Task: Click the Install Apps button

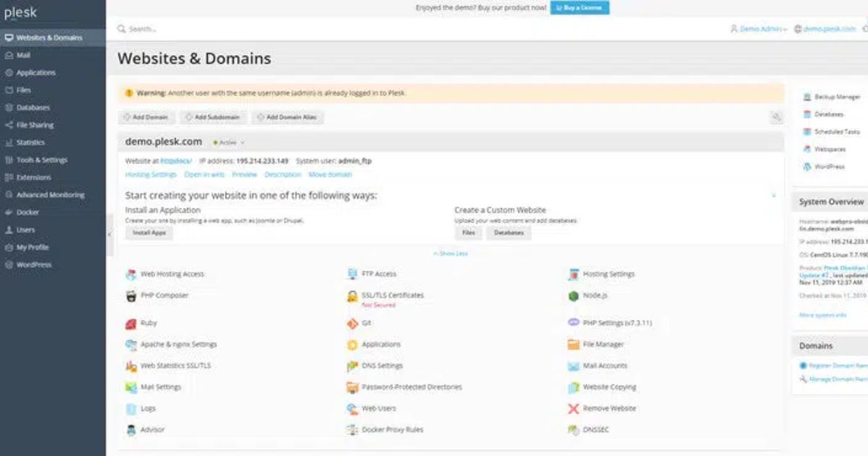Action: [x=149, y=233]
